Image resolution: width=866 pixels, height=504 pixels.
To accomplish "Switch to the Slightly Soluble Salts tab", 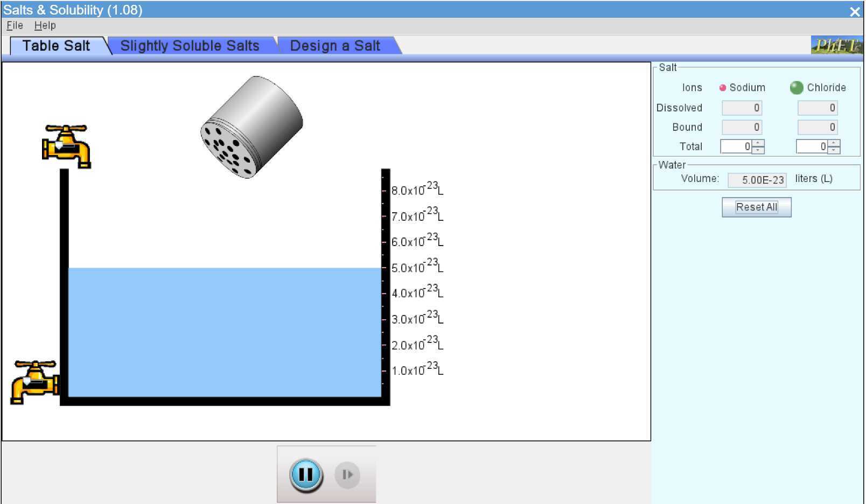I will (x=191, y=46).
